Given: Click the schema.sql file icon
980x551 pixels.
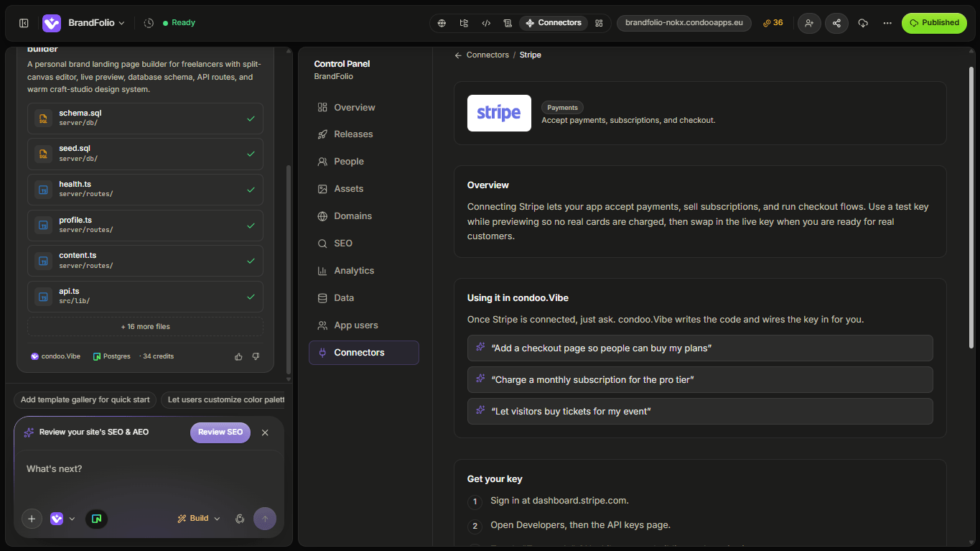Looking at the screenshot, I should 44,119.
